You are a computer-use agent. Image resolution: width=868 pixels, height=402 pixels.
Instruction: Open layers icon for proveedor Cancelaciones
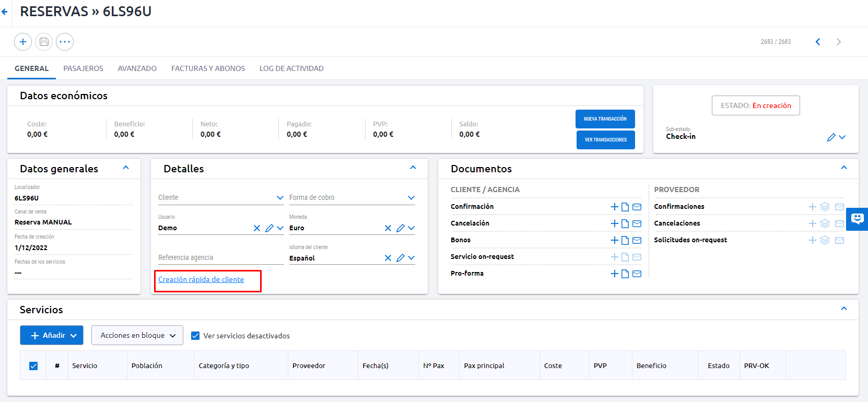coord(825,223)
